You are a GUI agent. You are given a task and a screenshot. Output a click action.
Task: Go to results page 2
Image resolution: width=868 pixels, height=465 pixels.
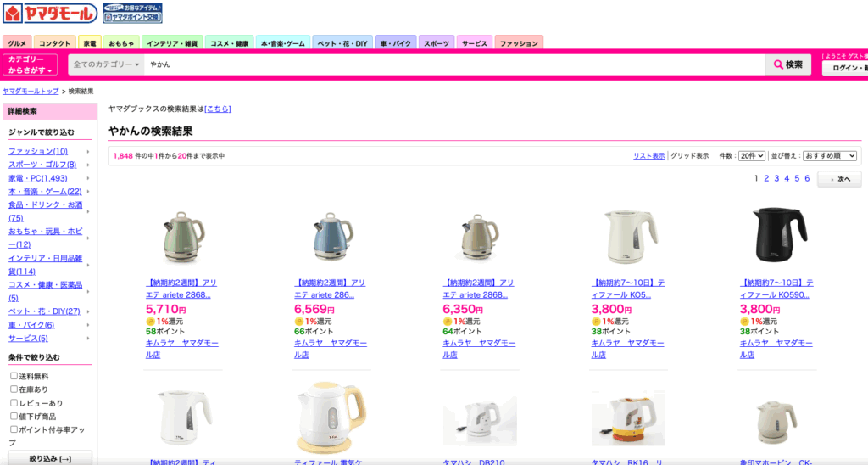point(766,178)
